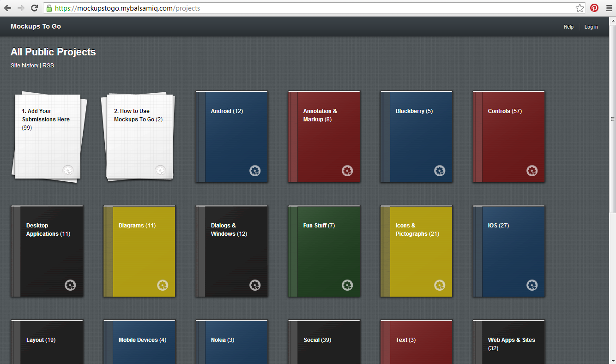Screen dimensions: 616x364
Task: Click the URL address bar field
Action: click(314, 8)
